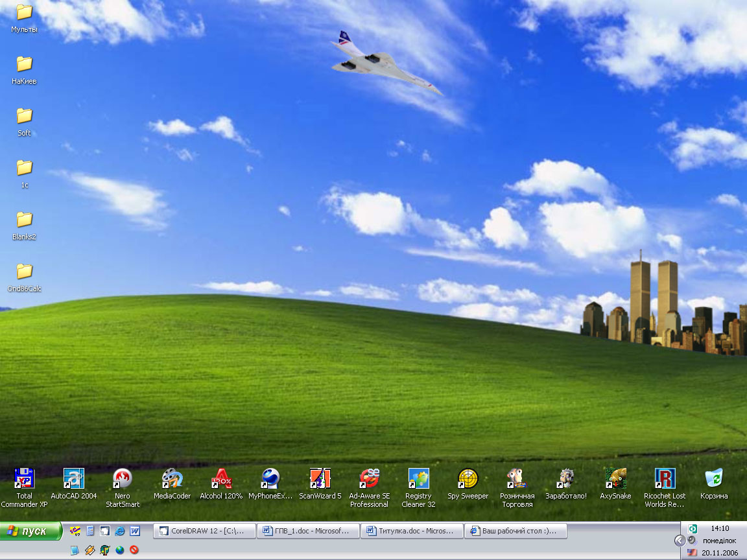Launch Alcohol 120% shortcut
Viewport: 747px width, 560px height.
click(x=221, y=484)
